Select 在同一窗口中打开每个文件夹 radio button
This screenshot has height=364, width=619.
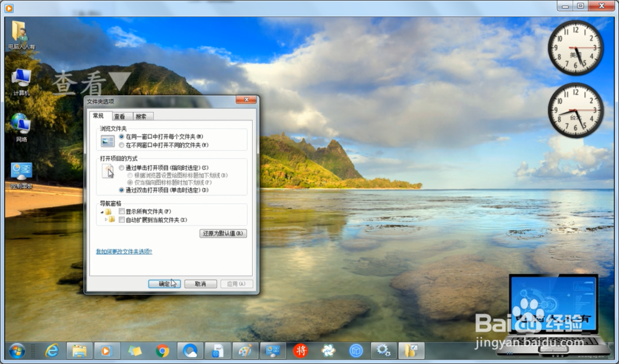pyautogui.click(x=121, y=137)
